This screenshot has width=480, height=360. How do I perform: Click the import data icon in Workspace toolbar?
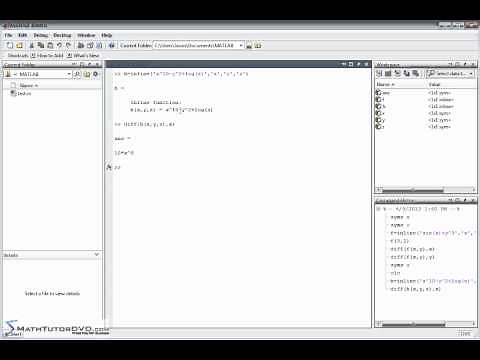point(397,73)
